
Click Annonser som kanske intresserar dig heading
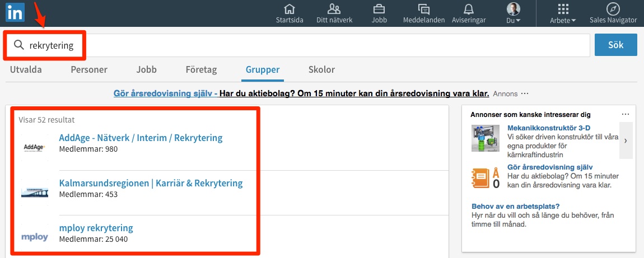coord(531,115)
